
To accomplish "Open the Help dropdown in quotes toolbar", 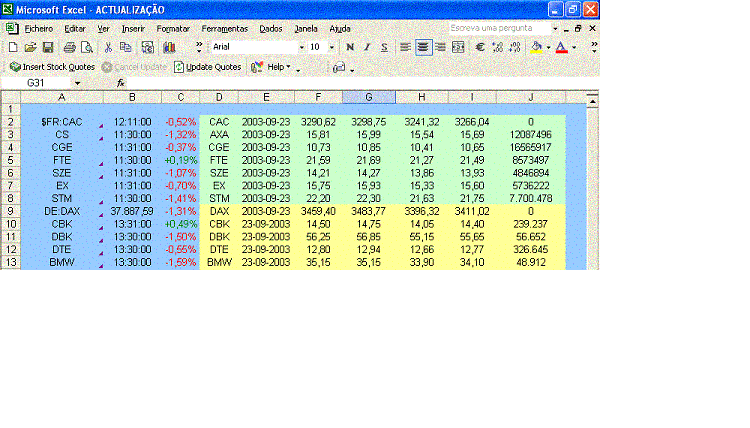I will (x=288, y=67).
